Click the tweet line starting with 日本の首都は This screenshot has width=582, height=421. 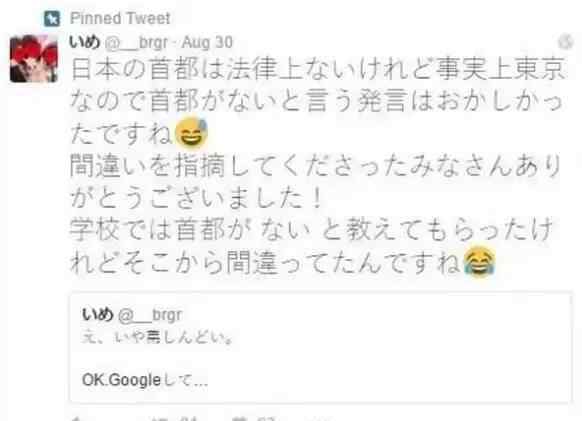tap(318, 69)
